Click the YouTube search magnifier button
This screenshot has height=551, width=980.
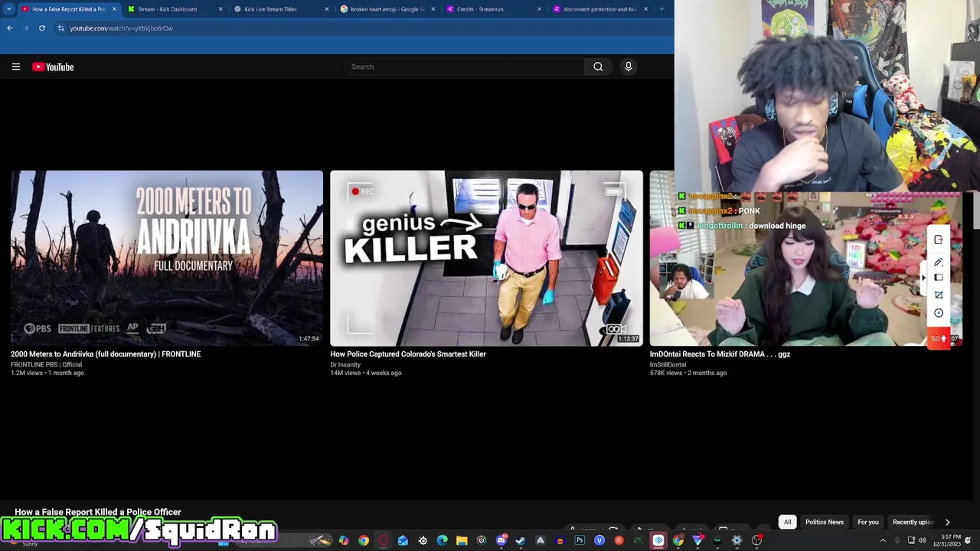click(598, 67)
